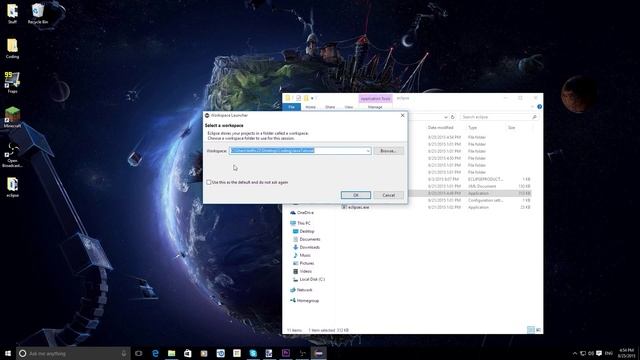Show hidden system tray icons
Image resolution: width=640 pixels, height=360 pixels.
575,353
